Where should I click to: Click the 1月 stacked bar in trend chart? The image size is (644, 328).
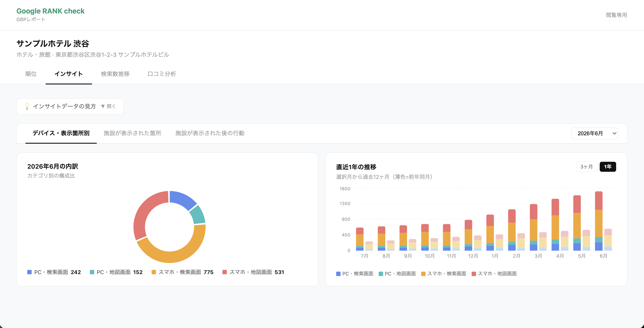tap(490, 233)
